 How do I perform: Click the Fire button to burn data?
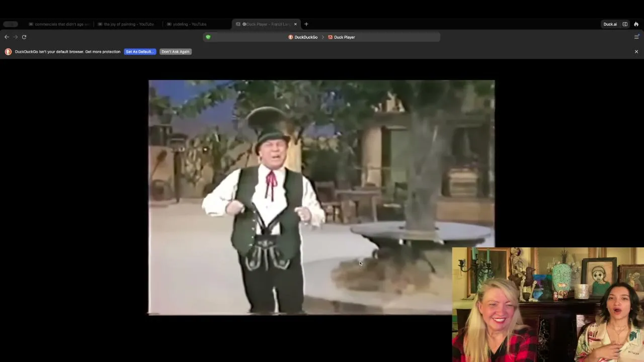click(636, 24)
